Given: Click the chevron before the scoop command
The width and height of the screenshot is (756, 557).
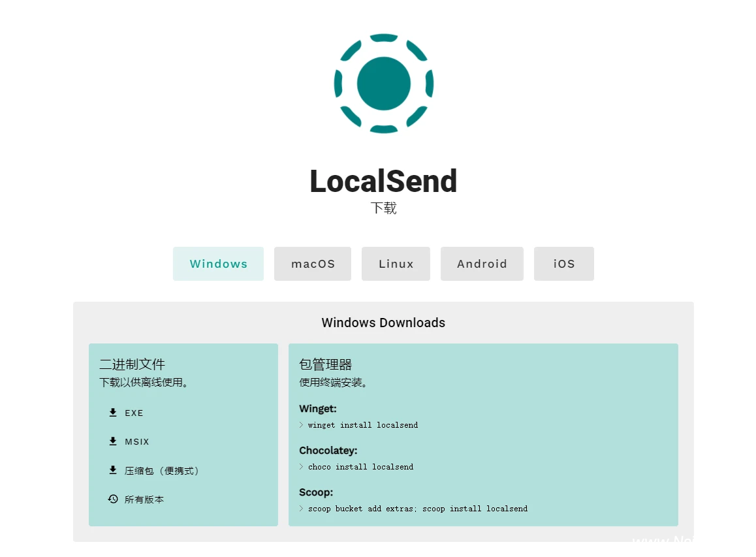Looking at the screenshot, I should coord(302,508).
